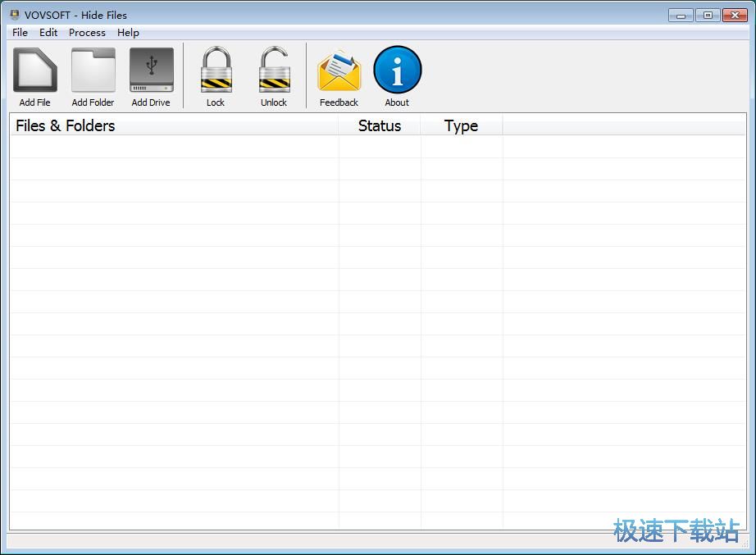Select the Add Drive USB icon
Screen dimensions: 756x555
coord(151,71)
